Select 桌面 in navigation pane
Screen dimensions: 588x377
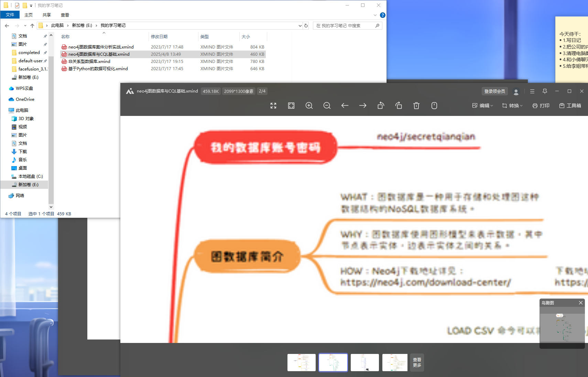tap(23, 168)
